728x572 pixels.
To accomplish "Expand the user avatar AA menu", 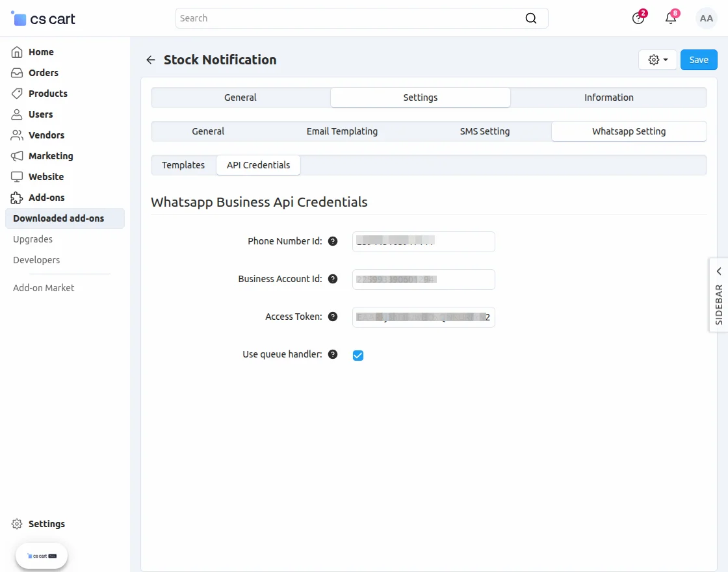I will 706,18.
